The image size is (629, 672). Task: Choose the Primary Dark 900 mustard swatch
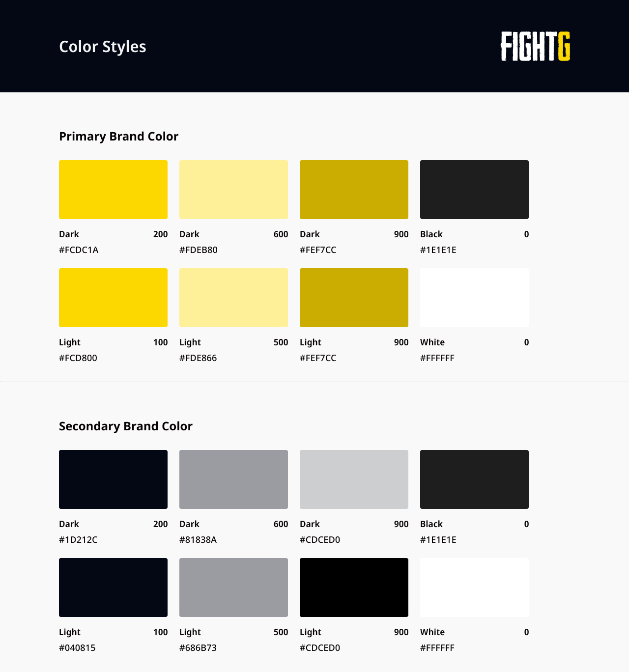pyautogui.click(x=354, y=190)
